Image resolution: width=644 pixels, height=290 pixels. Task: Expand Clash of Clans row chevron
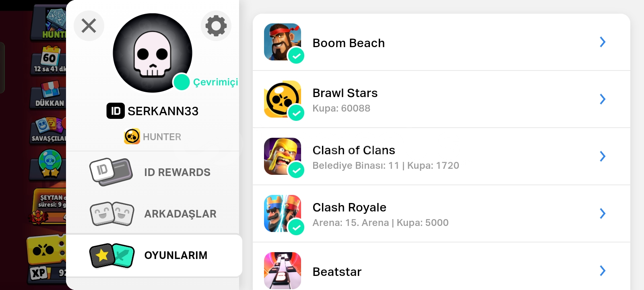coord(603,156)
